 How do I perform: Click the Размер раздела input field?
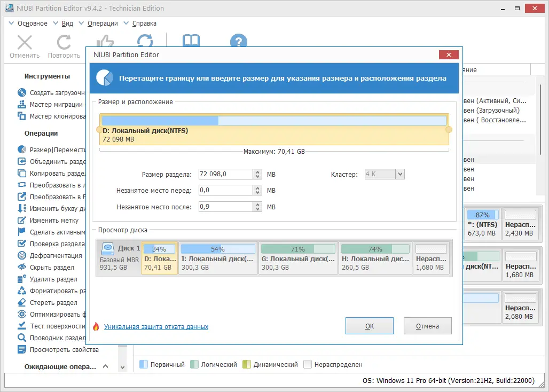[226, 174]
